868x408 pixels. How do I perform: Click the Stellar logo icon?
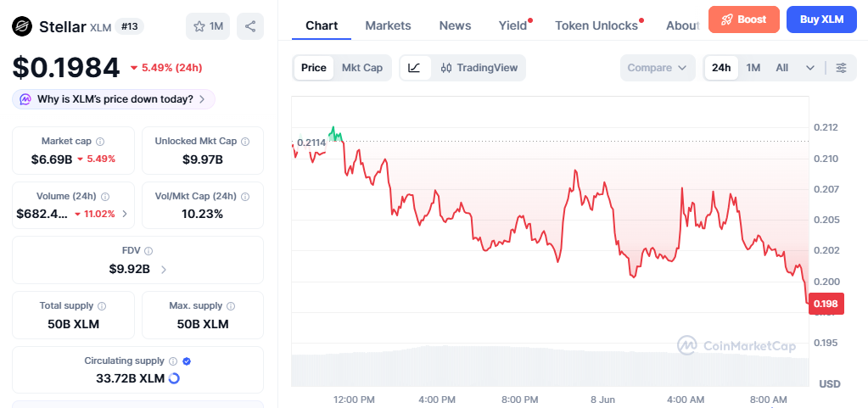click(22, 26)
